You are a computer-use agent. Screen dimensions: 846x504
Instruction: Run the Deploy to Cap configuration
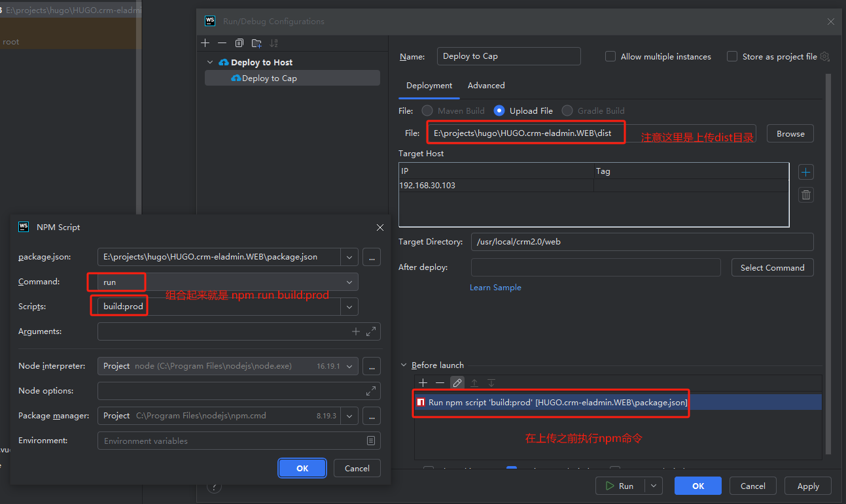[x=620, y=486]
